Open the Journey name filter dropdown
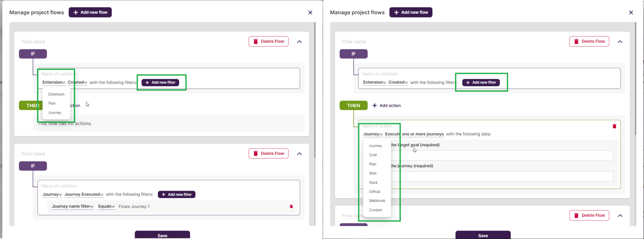The image size is (644, 239). [72, 206]
